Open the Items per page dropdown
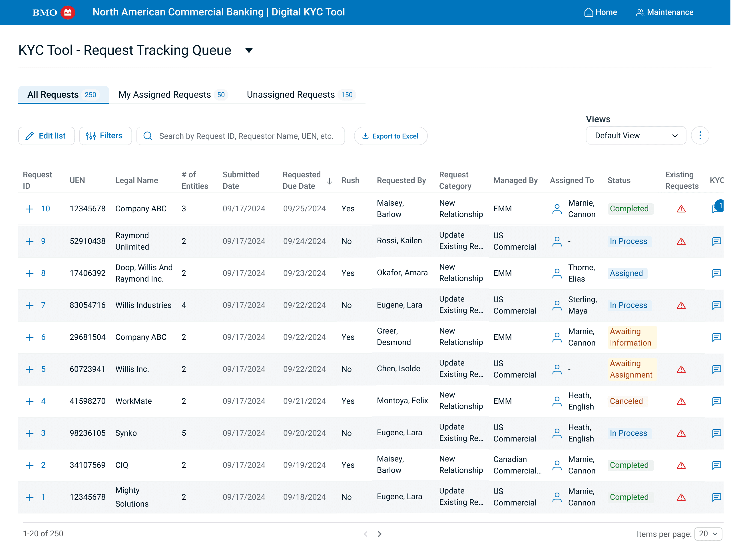This screenshot has height=560, width=731. [708, 534]
